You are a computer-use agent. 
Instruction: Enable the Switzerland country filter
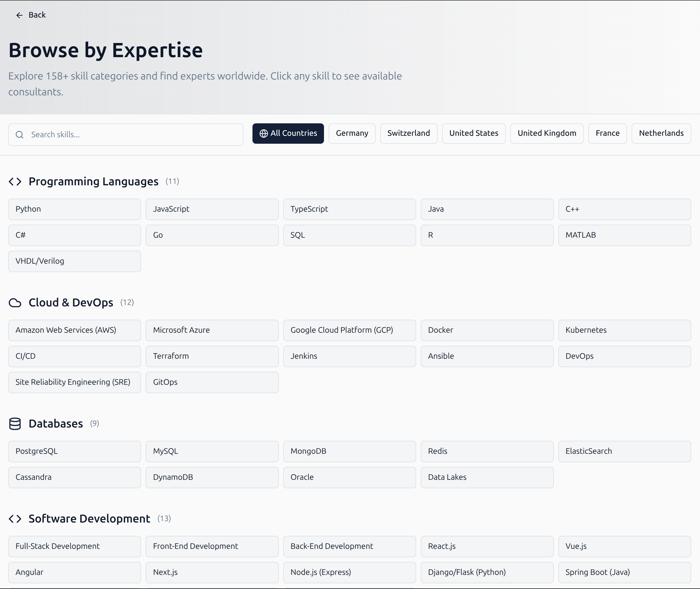click(x=409, y=133)
